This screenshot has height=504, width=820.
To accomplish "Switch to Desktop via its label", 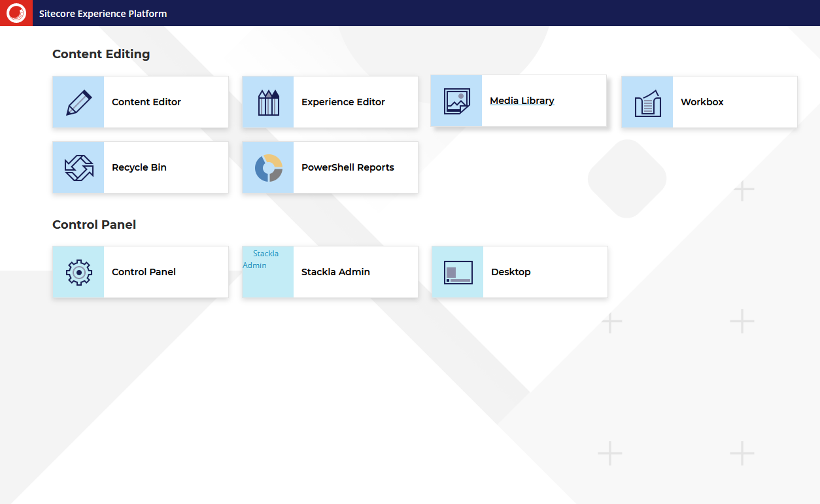I will pyautogui.click(x=511, y=272).
